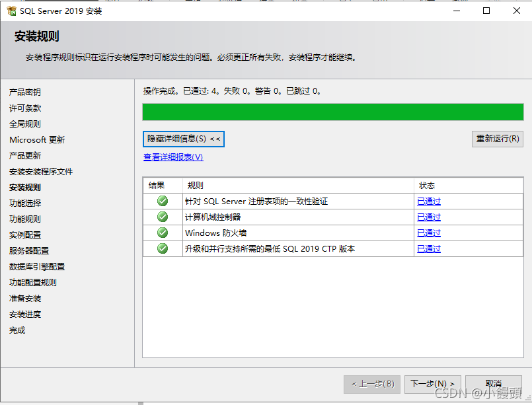Click rule text 针对 SQL Server 注册表项的一致性验证
Viewport: 532px width, 405px height.
coord(256,202)
